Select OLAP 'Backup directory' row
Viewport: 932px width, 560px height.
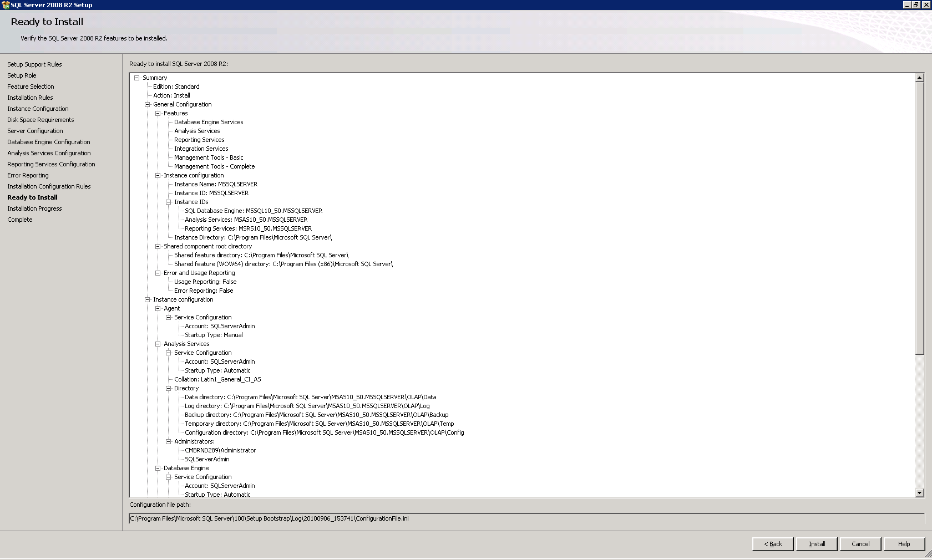pyautogui.click(x=317, y=415)
